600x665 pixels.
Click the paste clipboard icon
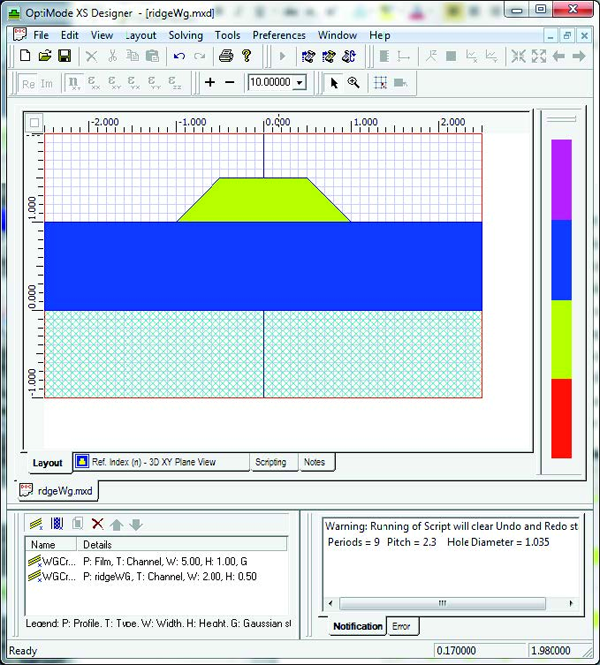[x=152, y=56]
